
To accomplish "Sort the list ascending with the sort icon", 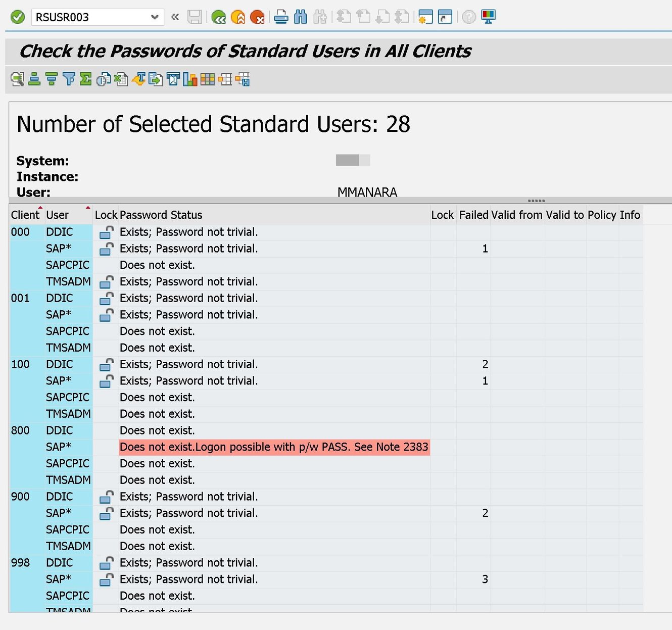I will 33,79.
